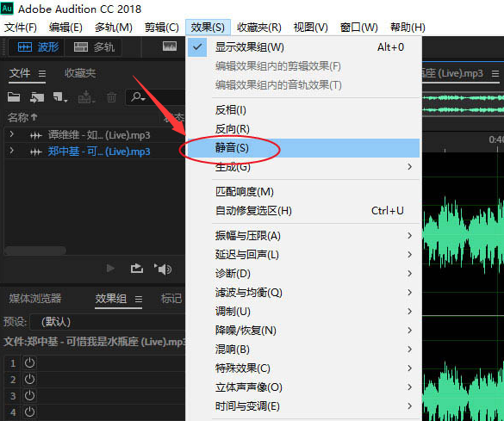The image size is (504, 421).
Task: Click waveform icon of 谭维维 file
Action: click(35, 136)
